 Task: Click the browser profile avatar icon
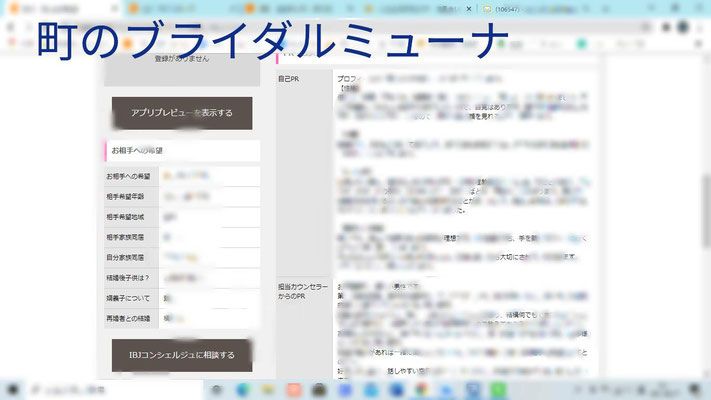point(683,27)
